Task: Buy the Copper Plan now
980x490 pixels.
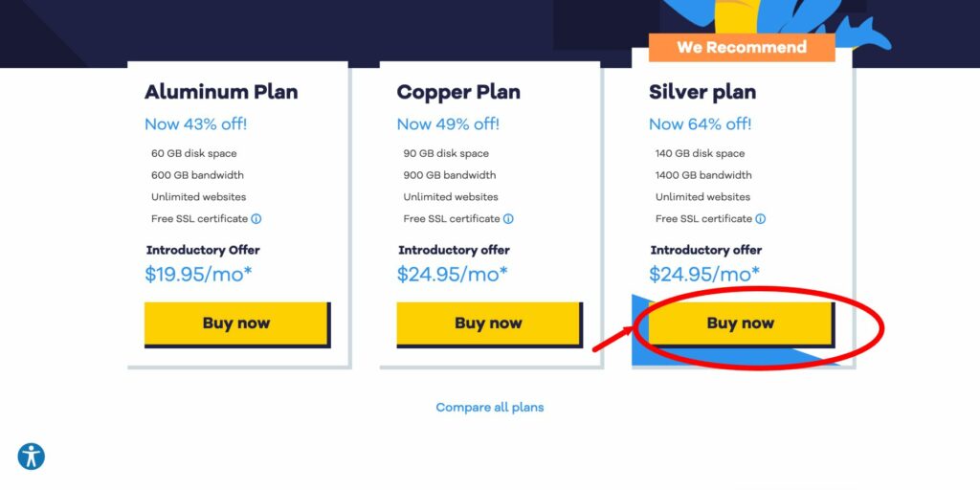Action: coord(489,323)
